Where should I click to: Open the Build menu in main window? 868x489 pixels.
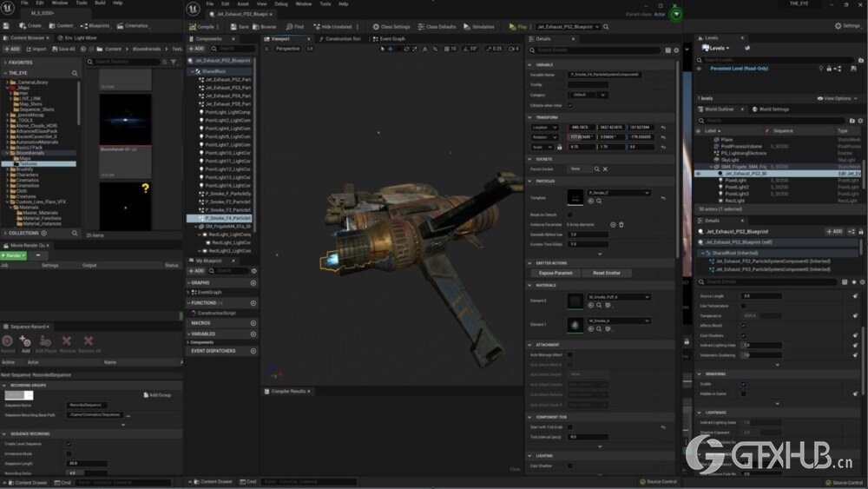[x=100, y=3]
